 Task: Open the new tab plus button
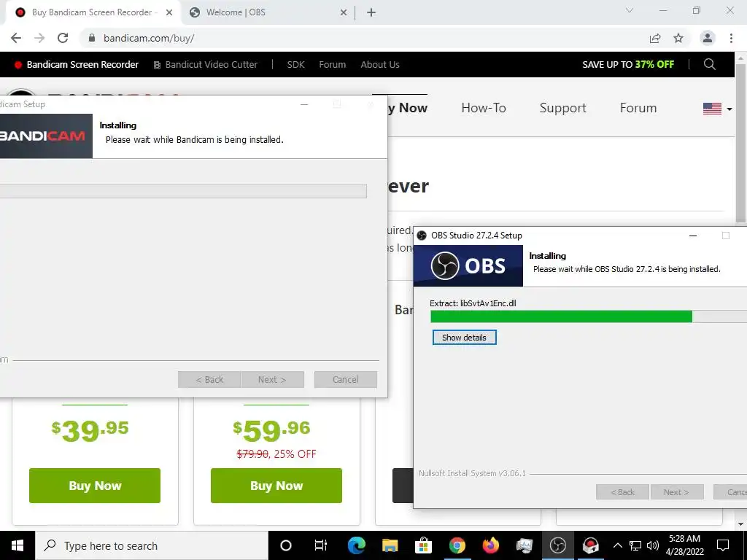coord(371,12)
